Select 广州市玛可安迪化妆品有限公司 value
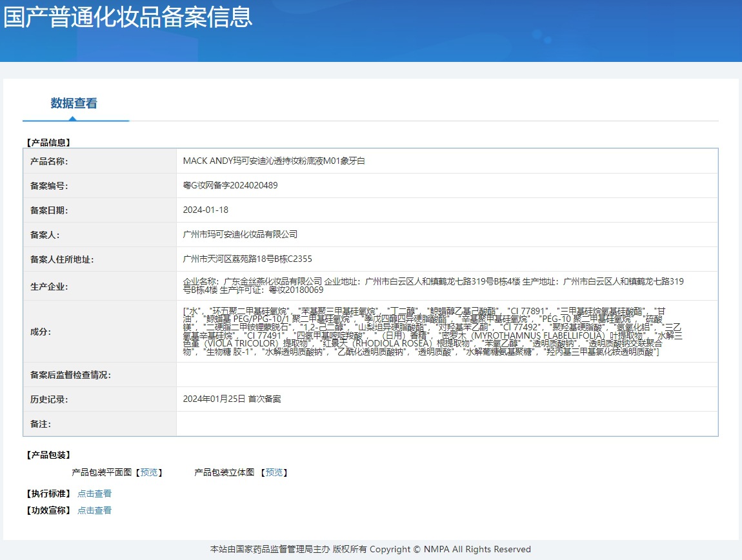The width and height of the screenshot is (742, 560). click(x=241, y=234)
